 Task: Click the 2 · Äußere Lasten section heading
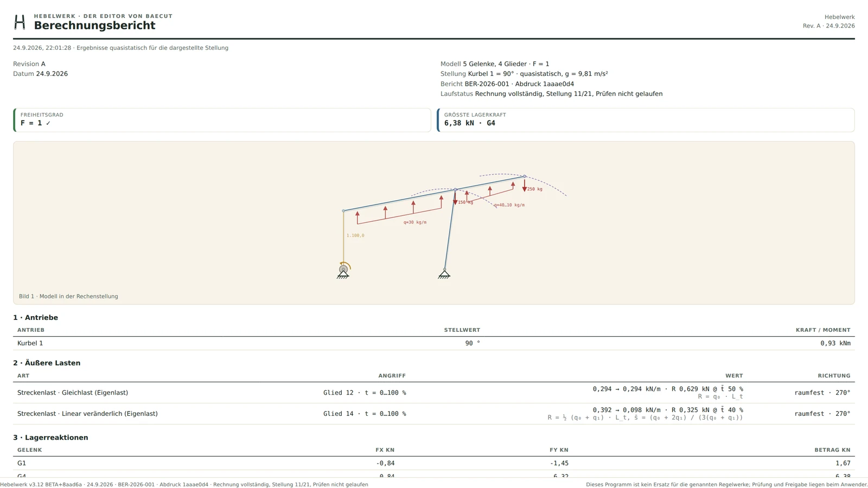47,363
